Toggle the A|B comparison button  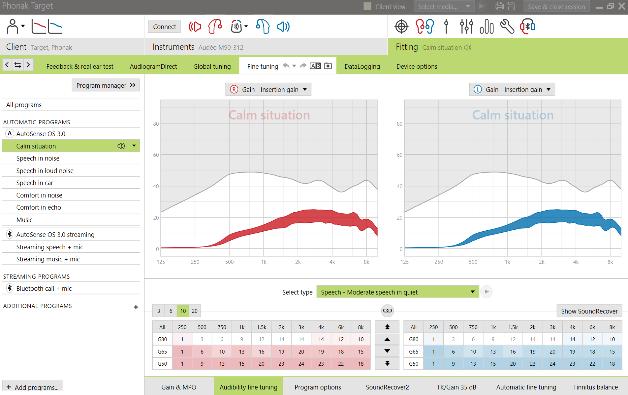pos(316,66)
